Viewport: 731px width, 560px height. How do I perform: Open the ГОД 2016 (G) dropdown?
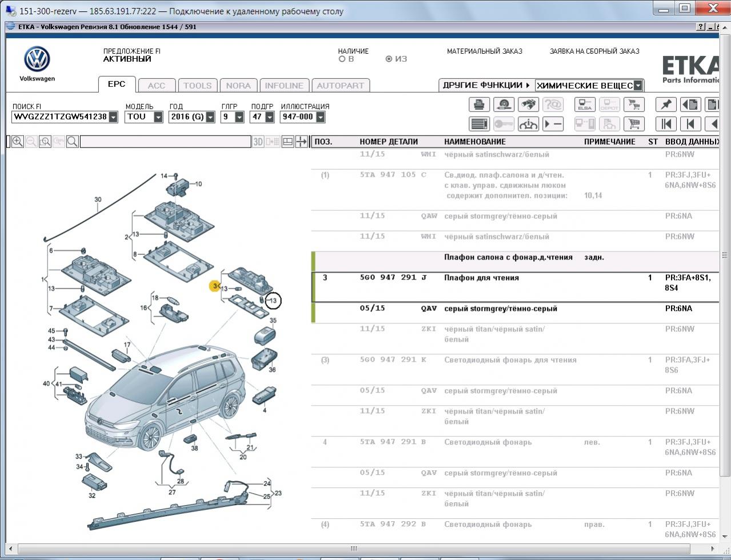pyautogui.click(x=210, y=117)
